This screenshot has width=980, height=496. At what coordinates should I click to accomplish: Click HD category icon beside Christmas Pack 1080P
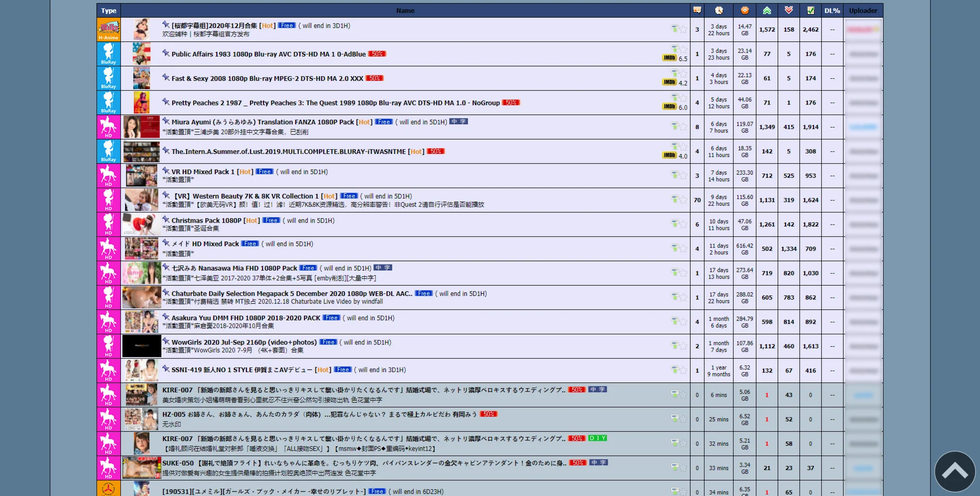point(108,224)
